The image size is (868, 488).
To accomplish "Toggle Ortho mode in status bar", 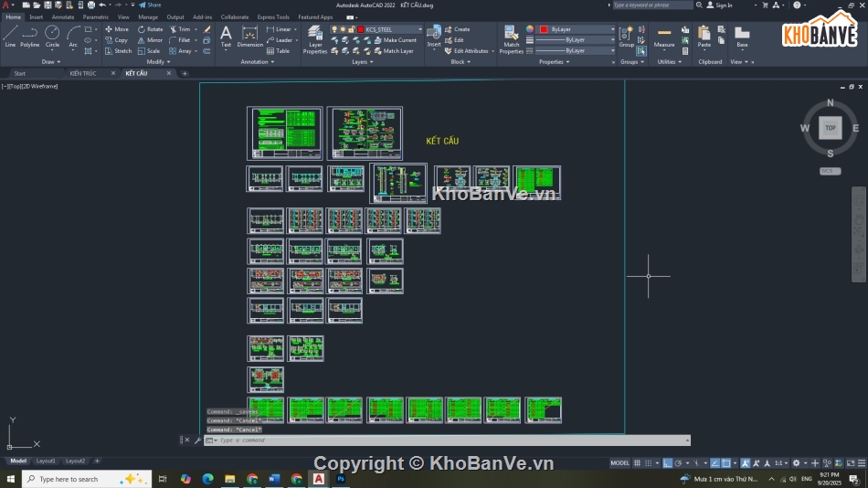I will coord(668,463).
